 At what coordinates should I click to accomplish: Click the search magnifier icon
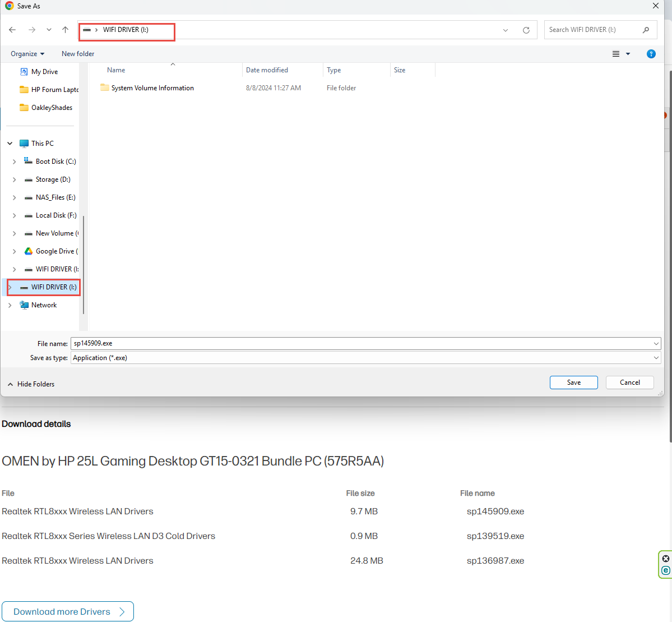(646, 30)
